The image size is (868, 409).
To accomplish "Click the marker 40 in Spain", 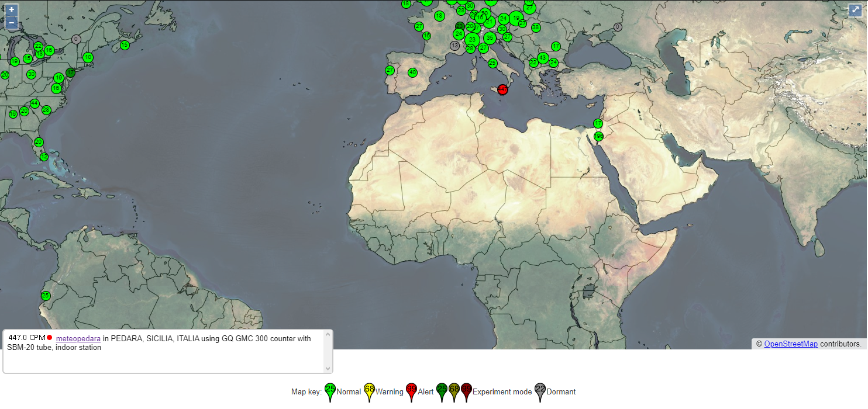I will (412, 72).
